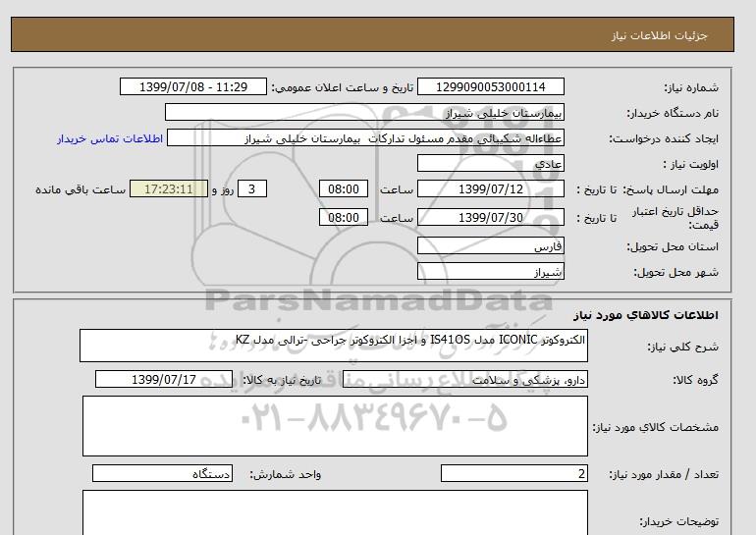Screen dimensions: 756x535
Task: Select the announcement date field 1399/07/08 - 11:29
Action: (x=192, y=86)
